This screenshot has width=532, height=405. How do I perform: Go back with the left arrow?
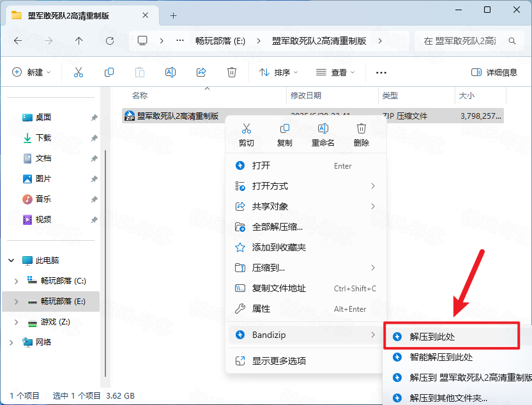18,41
